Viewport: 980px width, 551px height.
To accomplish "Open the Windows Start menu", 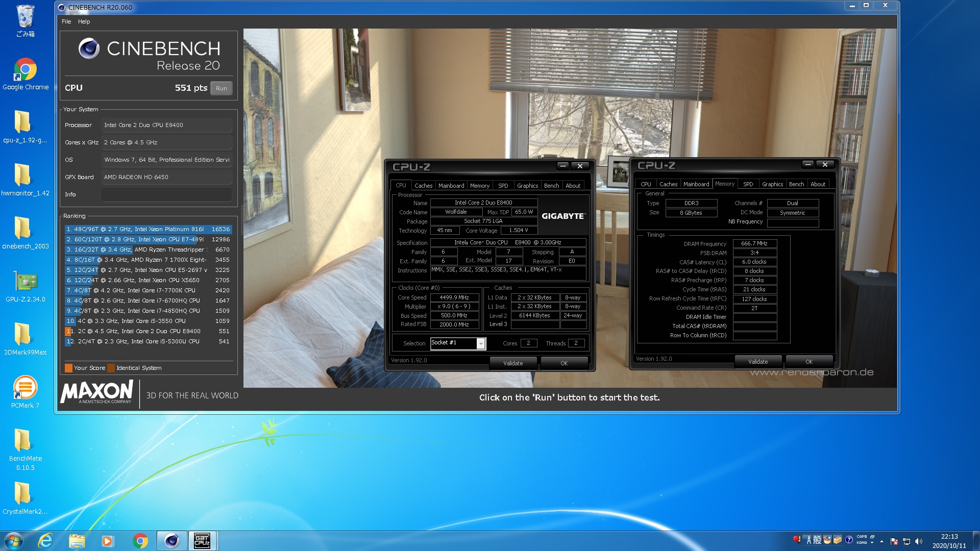I will 14,541.
